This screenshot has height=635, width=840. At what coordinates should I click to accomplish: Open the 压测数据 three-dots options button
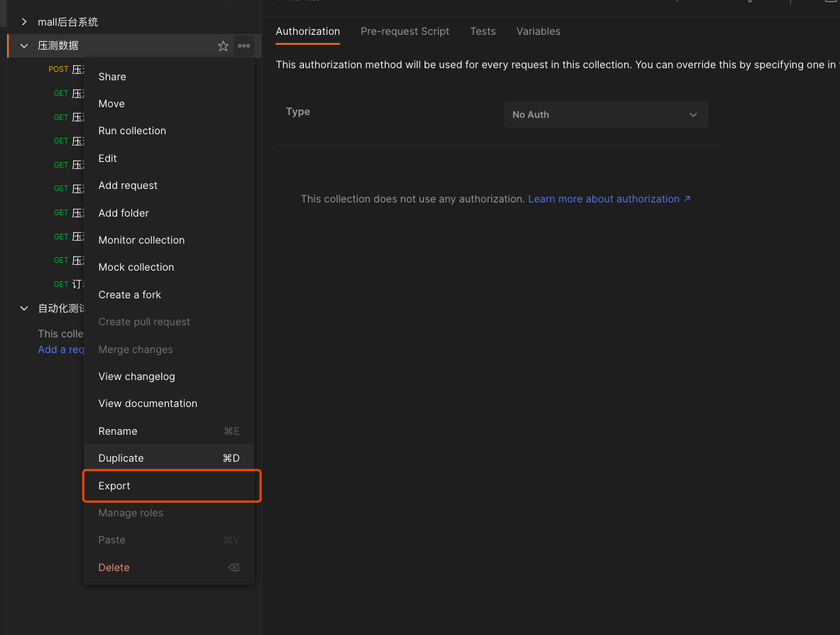(x=244, y=46)
